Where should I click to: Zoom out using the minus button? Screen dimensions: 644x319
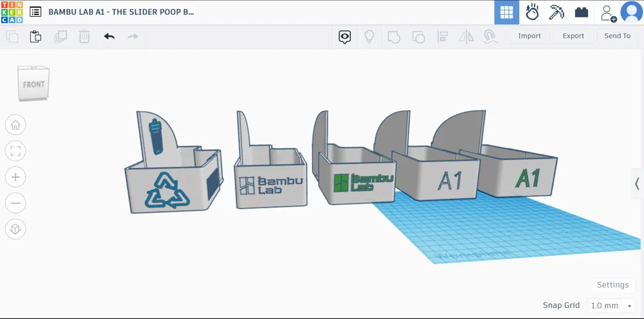coord(15,204)
